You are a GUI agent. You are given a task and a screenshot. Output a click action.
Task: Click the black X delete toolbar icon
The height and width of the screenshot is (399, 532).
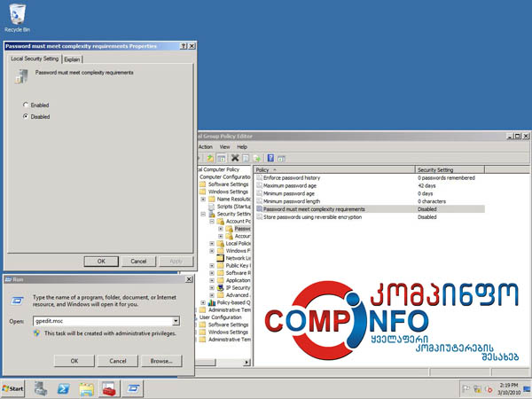click(x=235, y=158)
